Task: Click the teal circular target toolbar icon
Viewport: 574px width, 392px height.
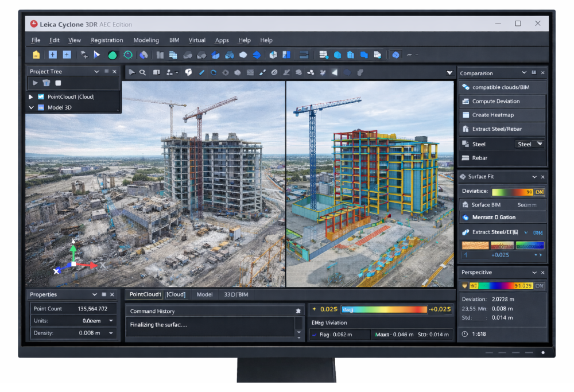Action: click(128, 55)
